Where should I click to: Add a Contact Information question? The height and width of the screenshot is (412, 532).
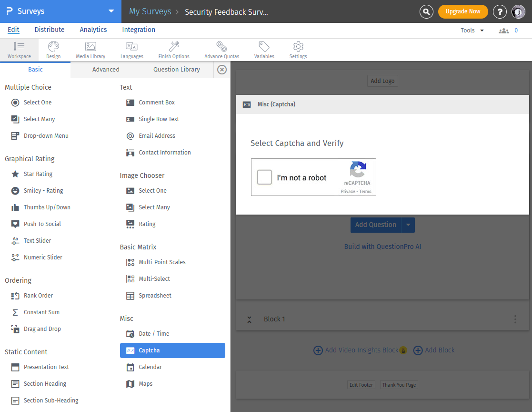159,153
